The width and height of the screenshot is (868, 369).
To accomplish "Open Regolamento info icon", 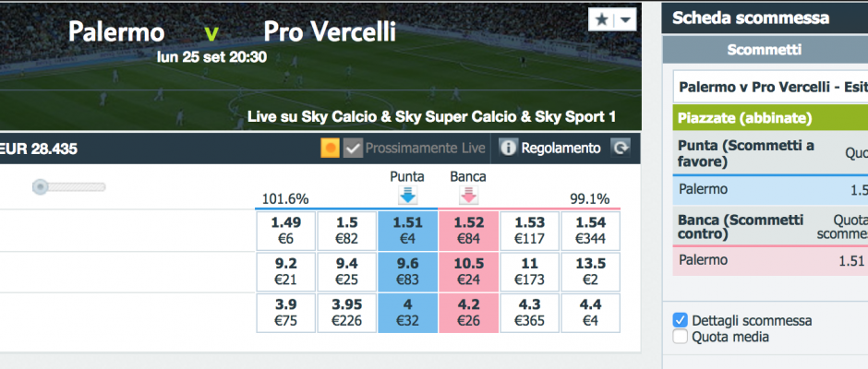I will point(508,148).
